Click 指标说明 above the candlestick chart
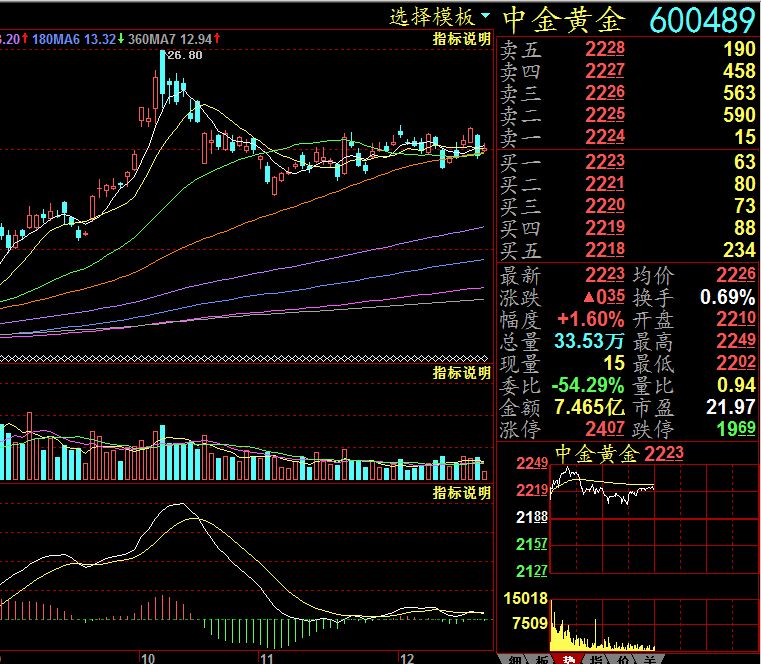 [462, 39]
